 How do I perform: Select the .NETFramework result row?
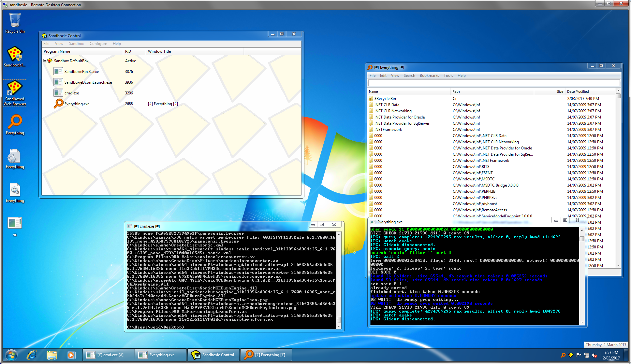point(492,130)
